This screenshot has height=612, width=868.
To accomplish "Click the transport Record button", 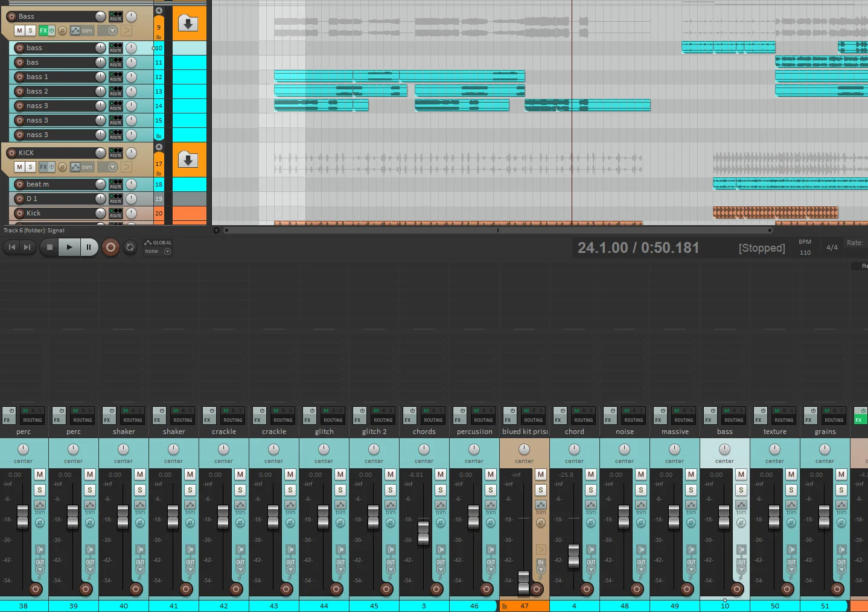I will [110, 247].
